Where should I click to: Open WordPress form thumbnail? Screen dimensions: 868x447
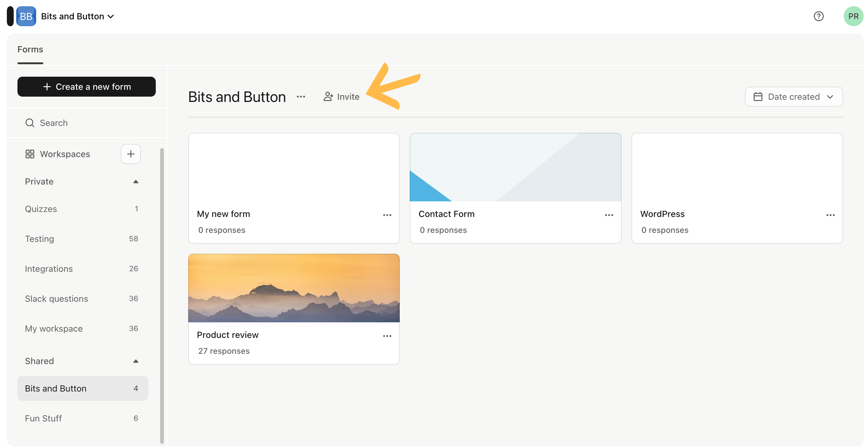pyautogui.click(x=737, y=167)
